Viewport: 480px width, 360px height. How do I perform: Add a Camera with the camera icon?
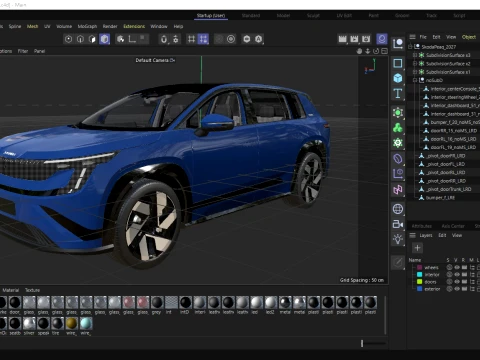tap(398, 224)
